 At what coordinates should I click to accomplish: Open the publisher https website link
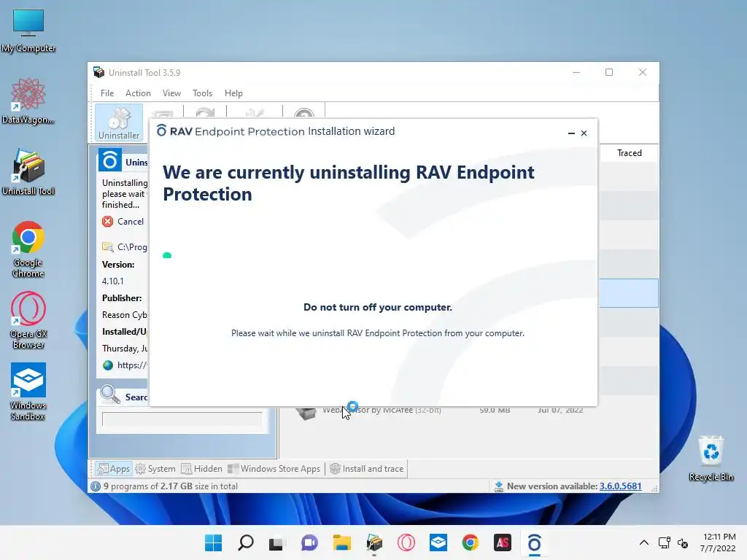pos(132,365)
